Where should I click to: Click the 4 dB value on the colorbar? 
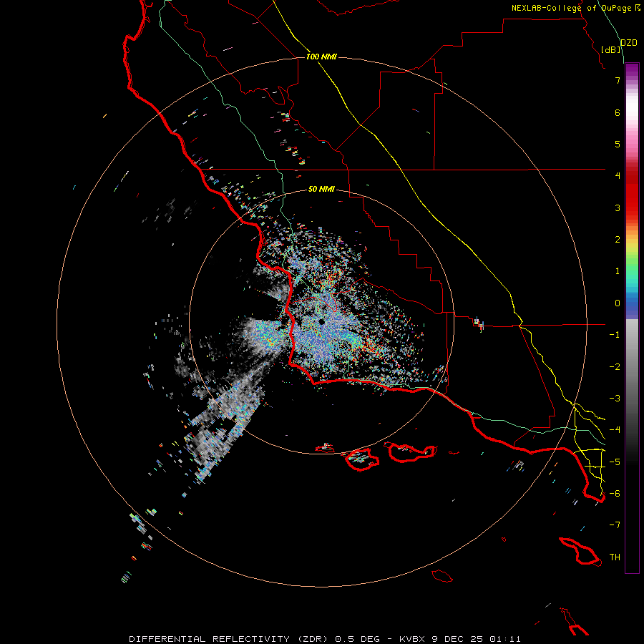point(618,176)
